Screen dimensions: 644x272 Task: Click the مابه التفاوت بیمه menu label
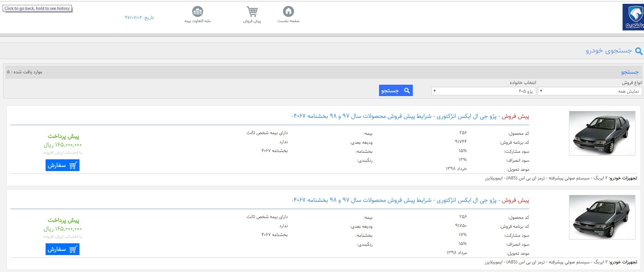click(x=197, y=21)
